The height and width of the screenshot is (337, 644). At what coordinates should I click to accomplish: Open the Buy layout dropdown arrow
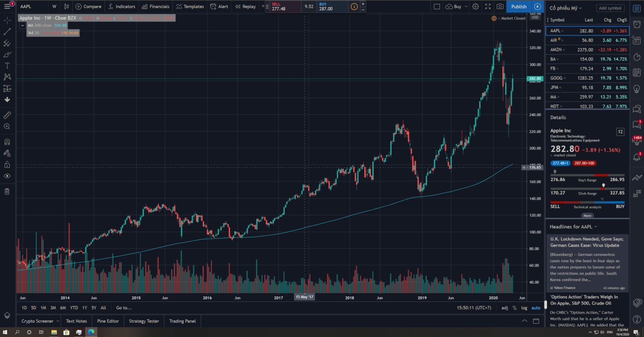(466, 7)
